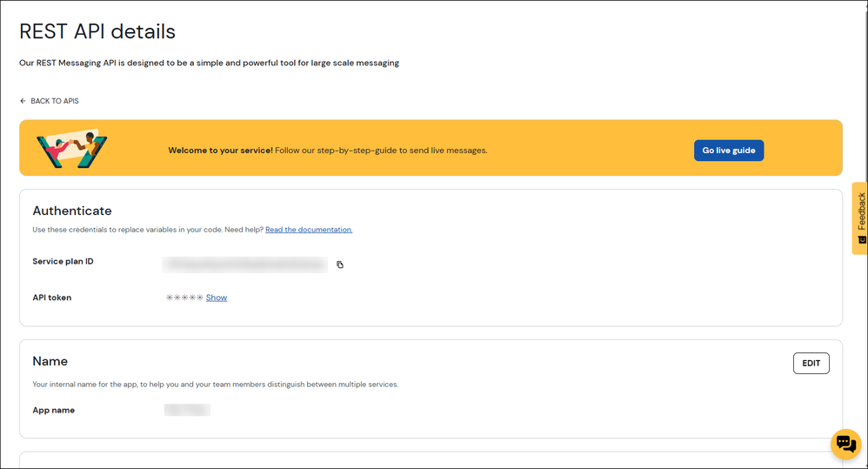Click the bold Welcome to your service text

(220, 151)
